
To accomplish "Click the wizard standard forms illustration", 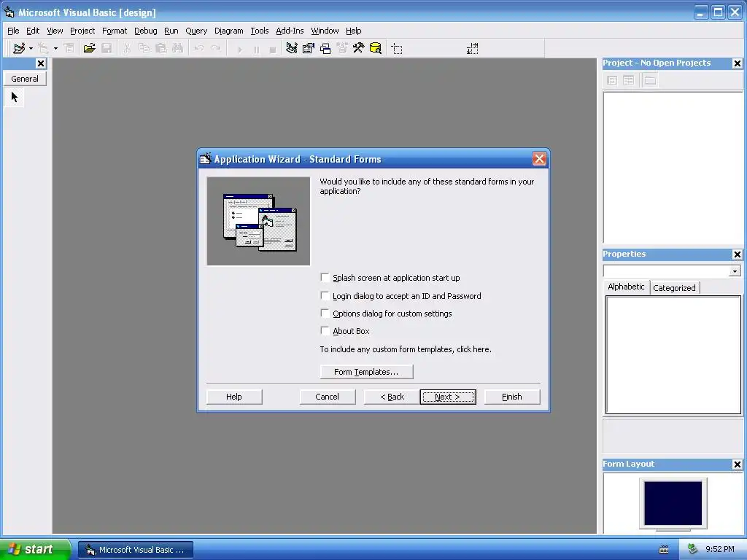I will point(258,222).
